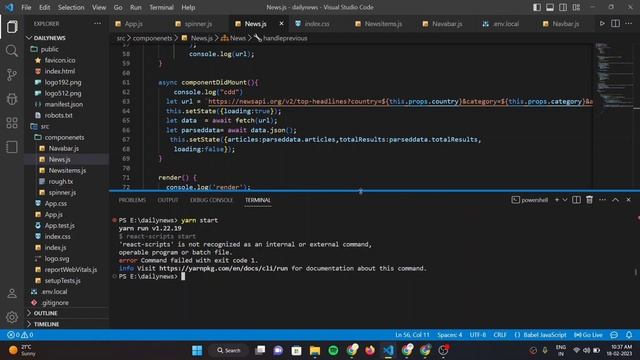Open the Search view in activity bar
This screenshot has width=640, height=360.
coord(12,51)
